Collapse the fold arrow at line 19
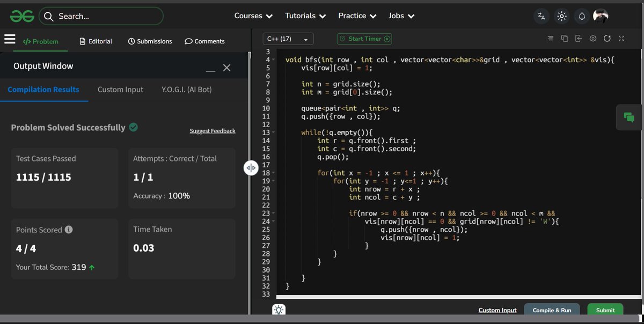Viewport: 644px width, 324px height. click(274, 181)
